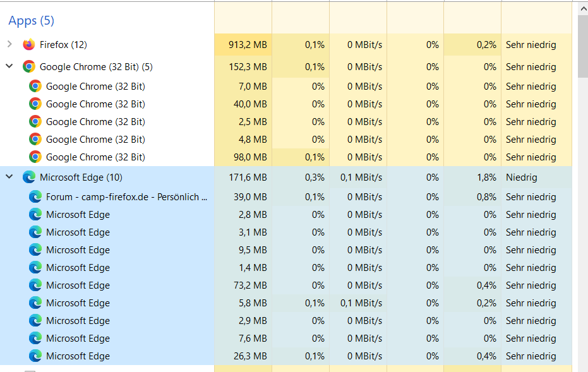
Task: Click the Chrome icon of the 7,0 MB process
Action: [35, 87]
